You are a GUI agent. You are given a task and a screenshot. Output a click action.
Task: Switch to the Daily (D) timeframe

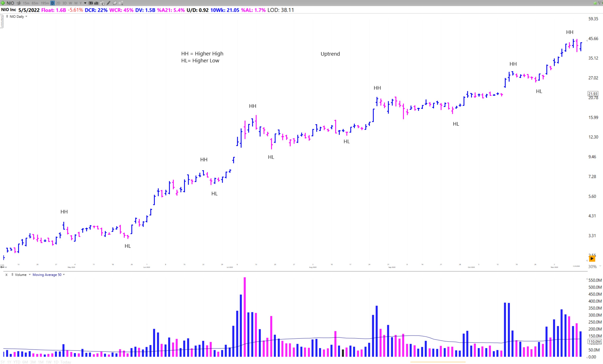[x=52, y=3]
